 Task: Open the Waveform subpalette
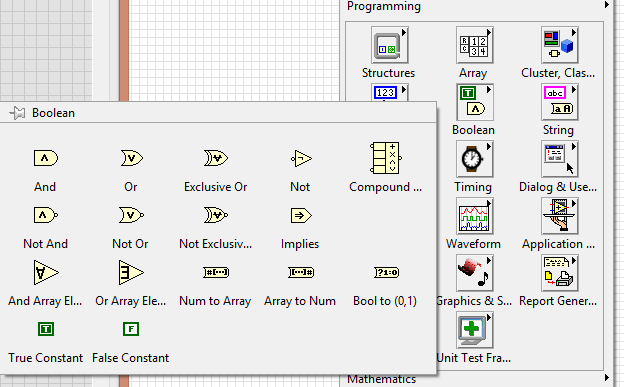474,216
